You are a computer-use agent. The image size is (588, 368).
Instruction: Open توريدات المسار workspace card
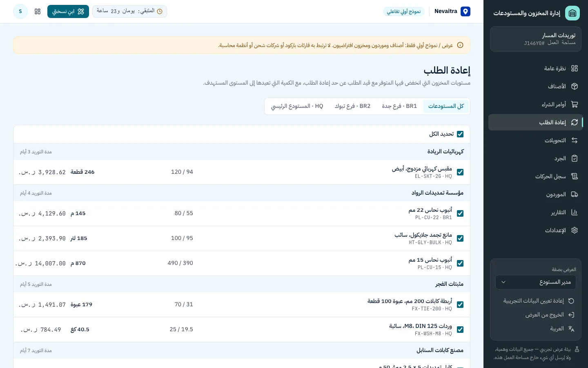(x=536, y=39)
